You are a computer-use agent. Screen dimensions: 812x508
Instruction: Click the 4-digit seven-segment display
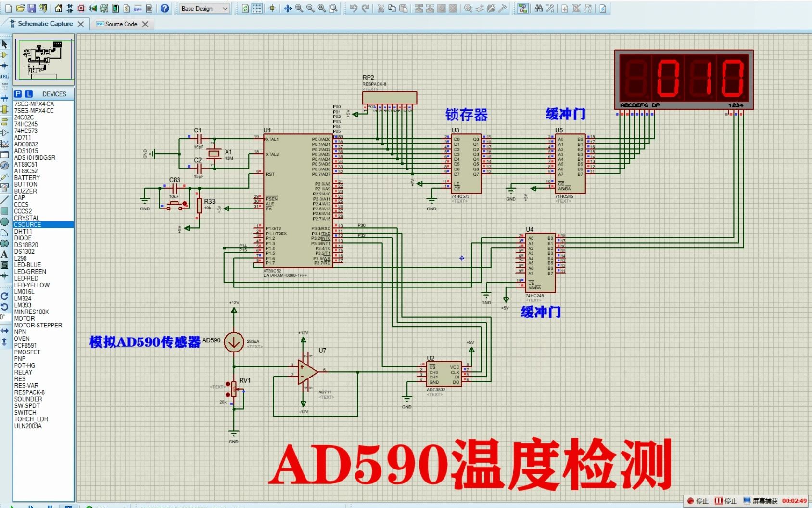point(684,79)
